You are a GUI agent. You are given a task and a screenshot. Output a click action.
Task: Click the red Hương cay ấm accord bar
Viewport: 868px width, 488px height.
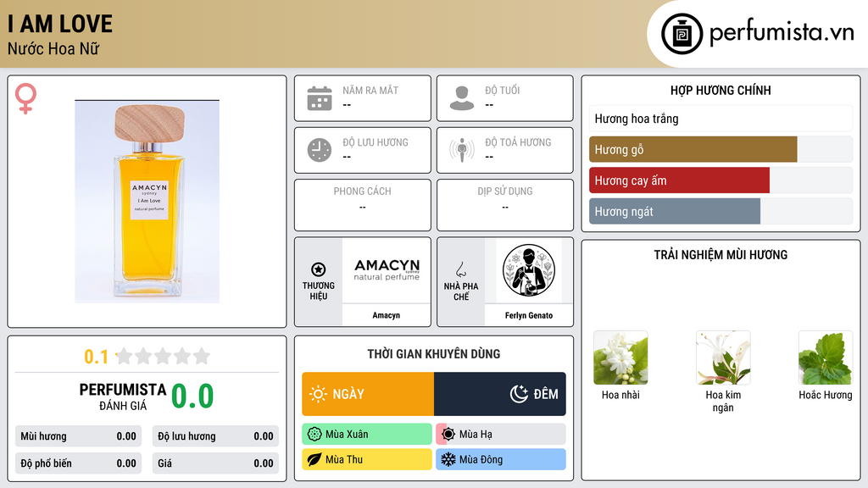(x=679, y=180)
